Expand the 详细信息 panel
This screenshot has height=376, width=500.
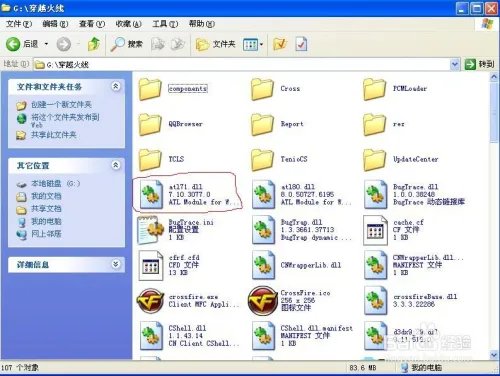pyautogui.click(x=115, y=264)
